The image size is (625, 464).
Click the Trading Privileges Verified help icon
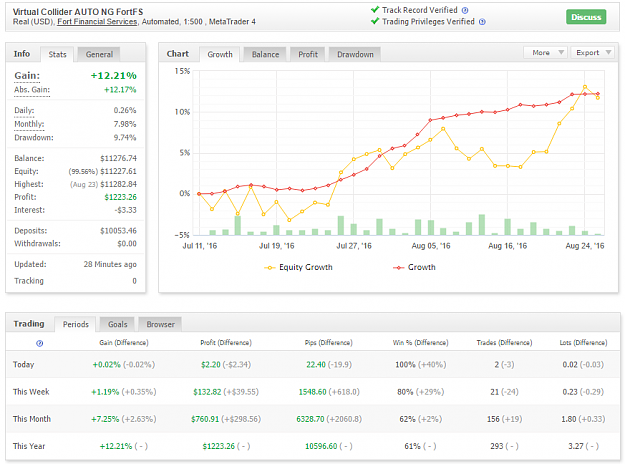click(x=482, y=22)
